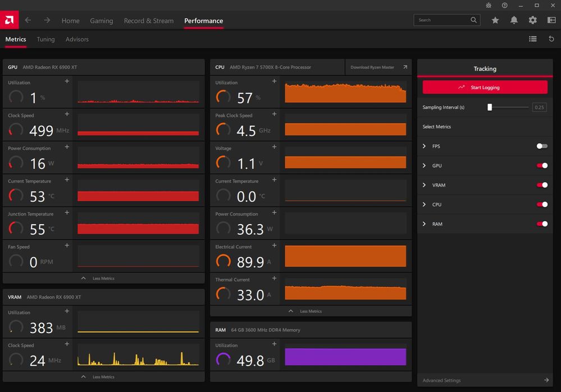561x392 pixels.
Task: Select the Performance tab
Action: pyautogui.click(x=204, y=21)
